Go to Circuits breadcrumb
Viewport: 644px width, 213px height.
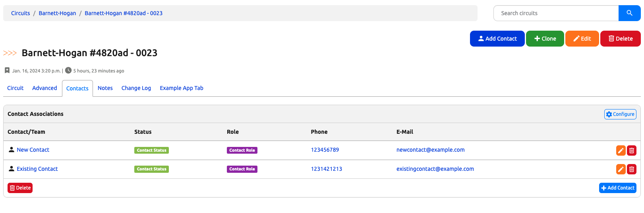pos(21,13)
